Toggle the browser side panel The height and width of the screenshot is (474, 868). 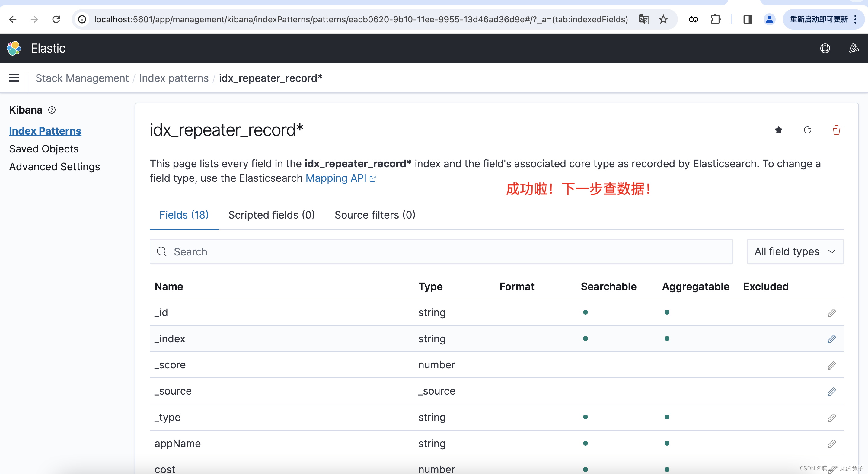point(747,20)
